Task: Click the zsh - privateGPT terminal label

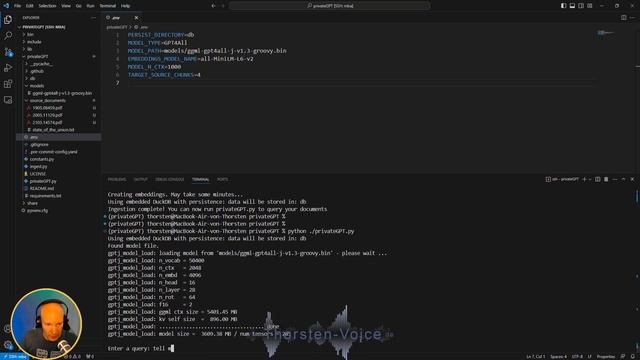Action: [562, 179]
